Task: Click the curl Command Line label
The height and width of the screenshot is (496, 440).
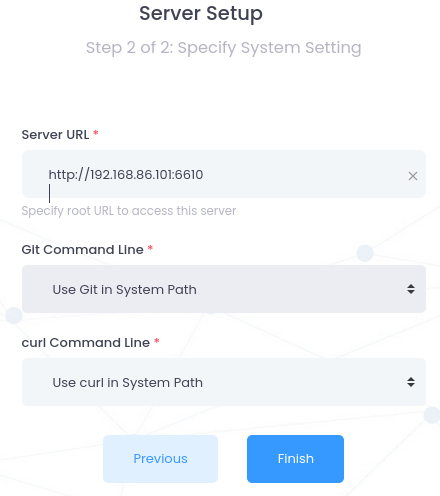Action: tap(86, 343)
